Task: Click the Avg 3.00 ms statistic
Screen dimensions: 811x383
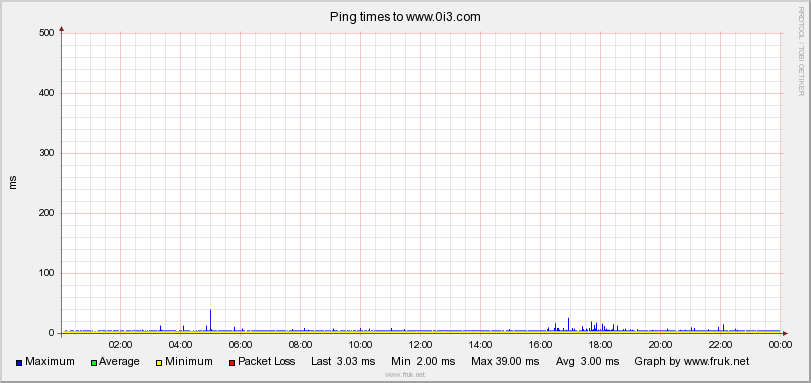Action: point(587,361)
